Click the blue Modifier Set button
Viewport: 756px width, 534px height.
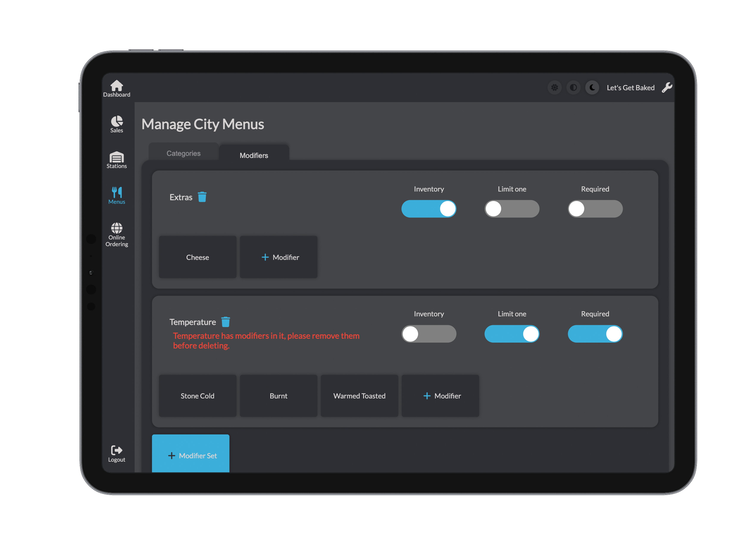[191, 455]
